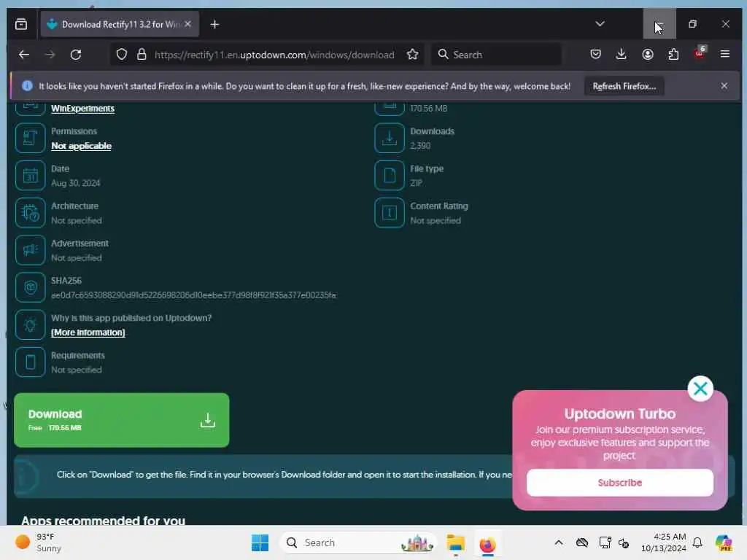
Task: Click the Not applicable permissions link
Action: pos(82,146)
